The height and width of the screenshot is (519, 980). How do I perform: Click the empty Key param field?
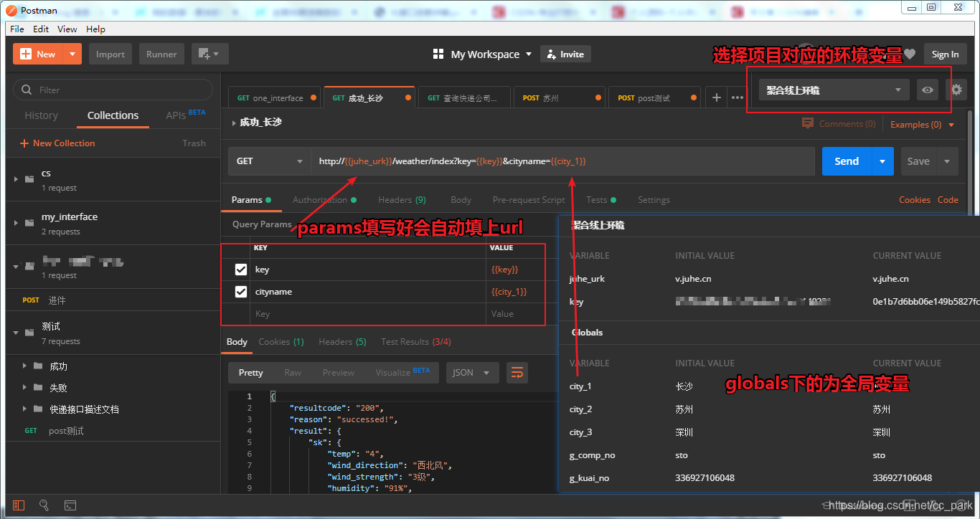point(368,314)
